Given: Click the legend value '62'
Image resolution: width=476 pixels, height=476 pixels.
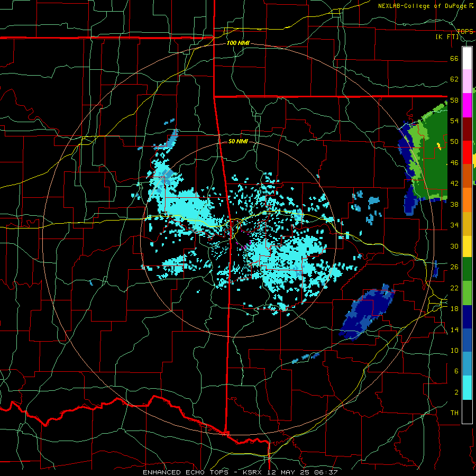Looking at the screenshot, I should [x=454, y=79].
